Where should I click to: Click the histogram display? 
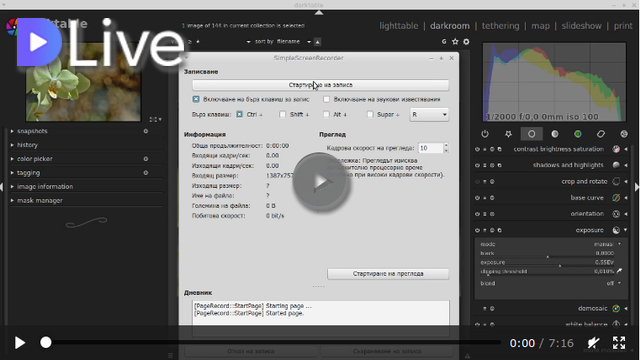554,82
